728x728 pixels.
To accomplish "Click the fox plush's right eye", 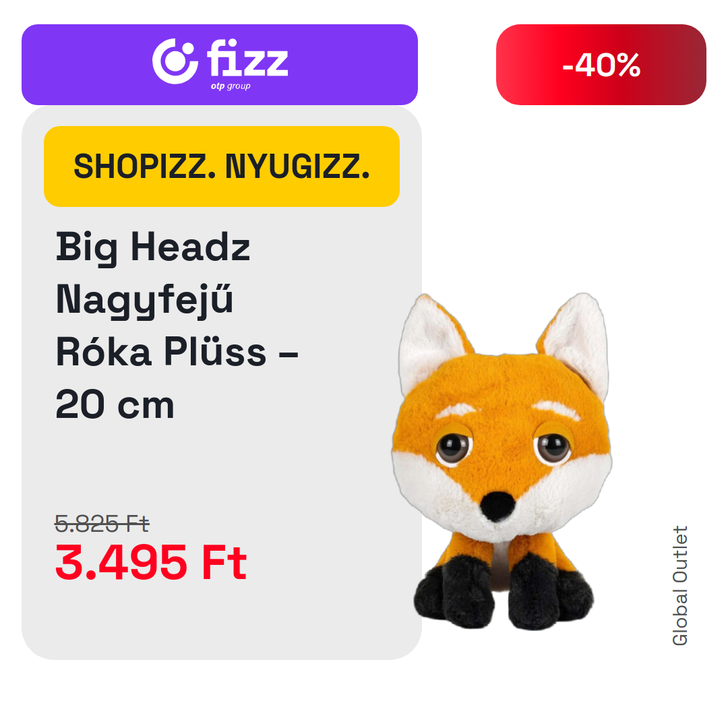I will 553,447.
